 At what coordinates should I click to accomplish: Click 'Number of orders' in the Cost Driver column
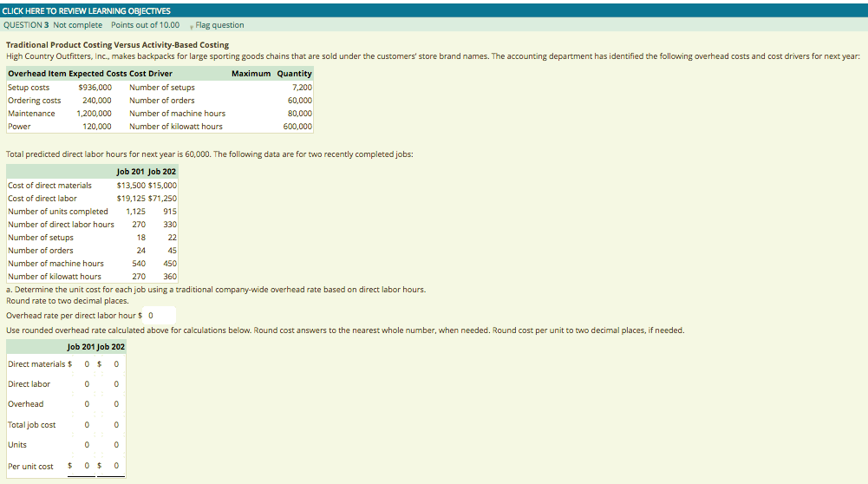(x=162, y=101)
